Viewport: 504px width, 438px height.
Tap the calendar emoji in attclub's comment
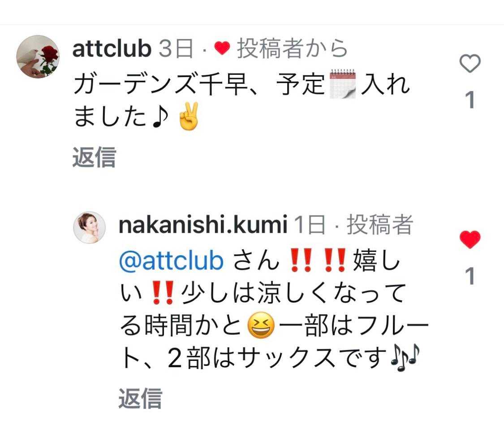coord(343,83)
